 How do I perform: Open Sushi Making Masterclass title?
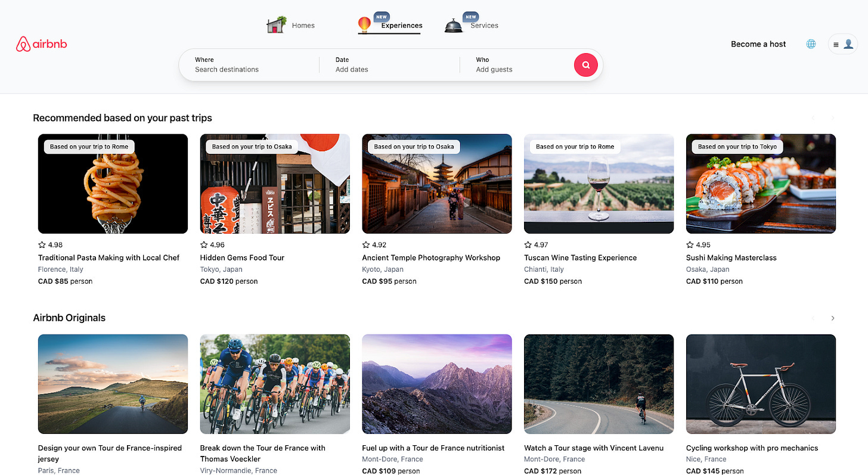click(731, 257)
